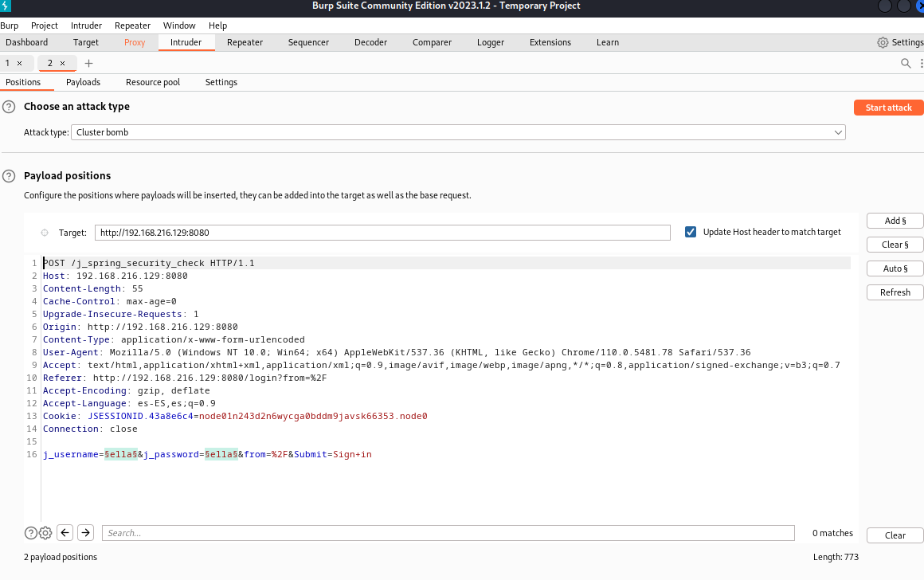Screen dimensions: 924x580
Task: Select Intruder attack tab 2
Action: point(49,63)
